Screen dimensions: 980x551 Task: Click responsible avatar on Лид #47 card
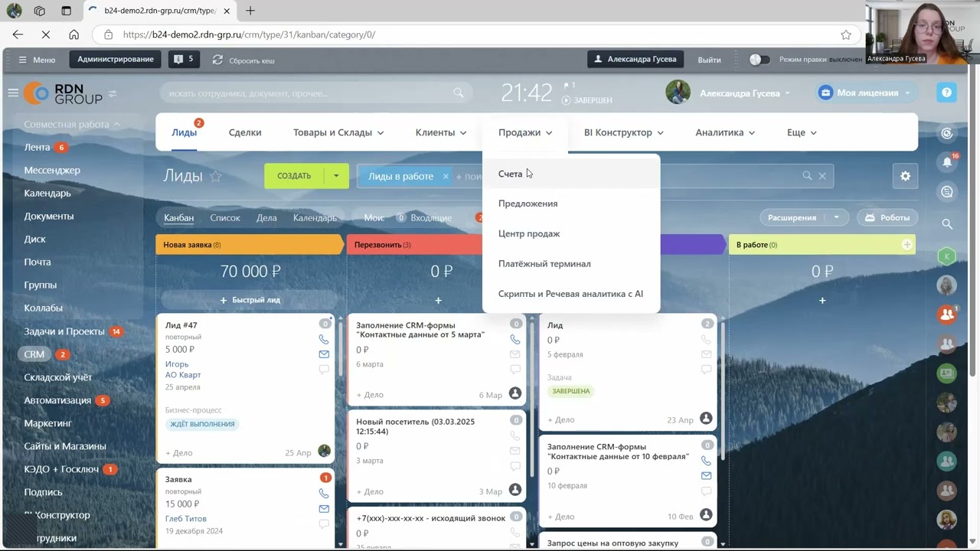324,452
